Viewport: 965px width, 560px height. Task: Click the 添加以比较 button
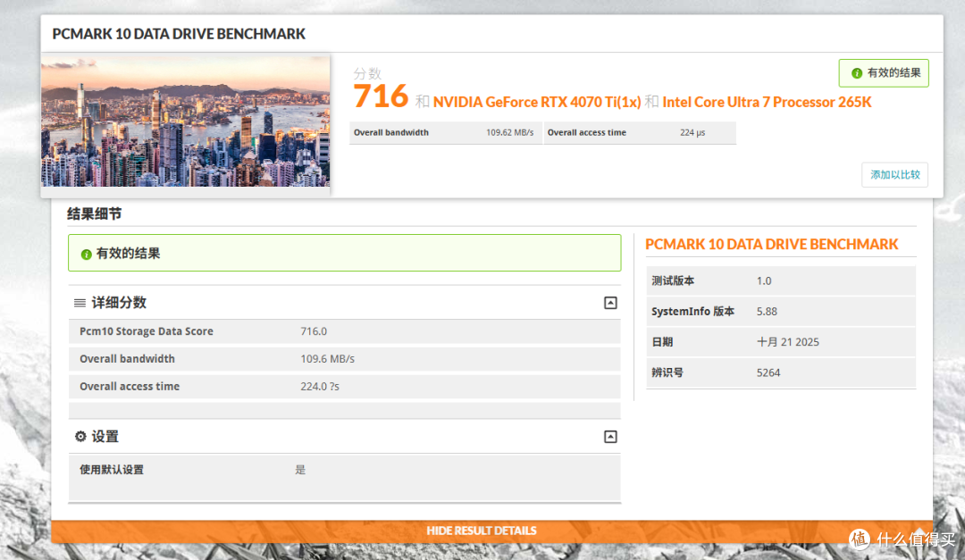(x=894, y=175)
